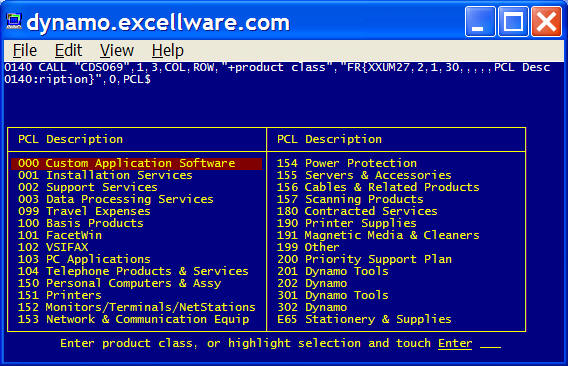Maximize the terminal window
The width and height of the screenshot is (568, 366).
click(x=513, y=22)
